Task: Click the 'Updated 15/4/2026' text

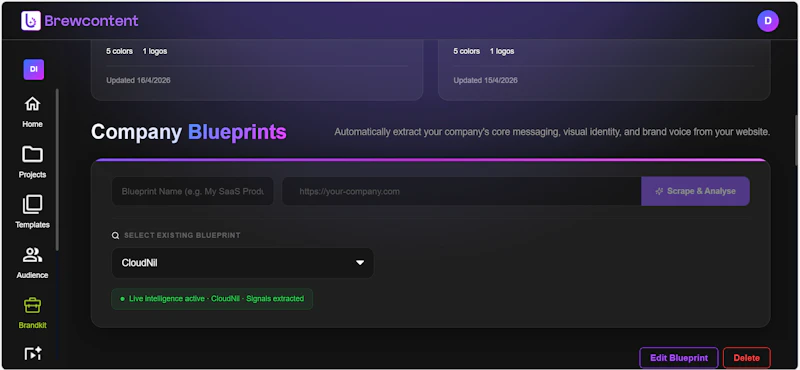Action: coord(485,80)
